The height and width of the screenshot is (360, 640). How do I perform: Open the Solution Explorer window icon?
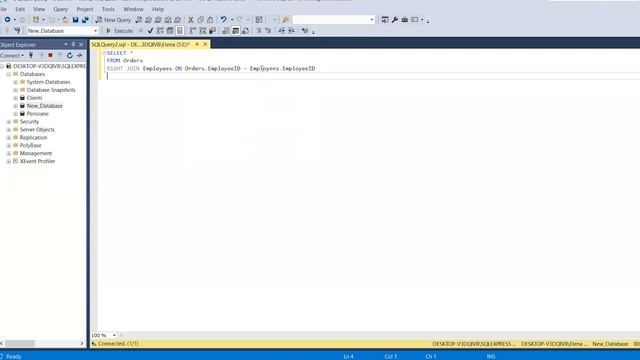pos(385,20)
